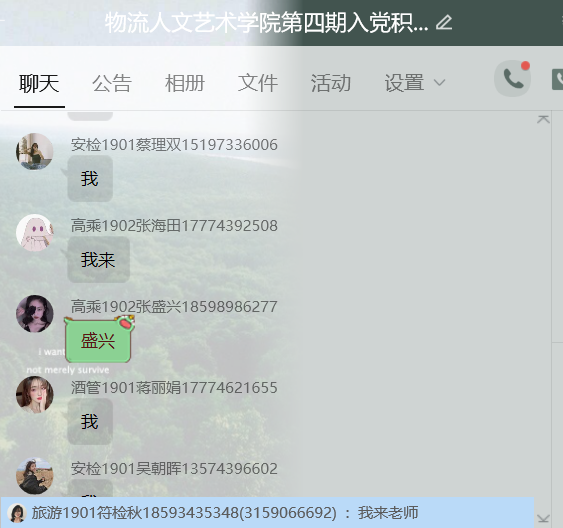Open ghost avatar of 高乘1902张海田
The width and height of the screenshot is (563, 528).
(x=34, y=233)
